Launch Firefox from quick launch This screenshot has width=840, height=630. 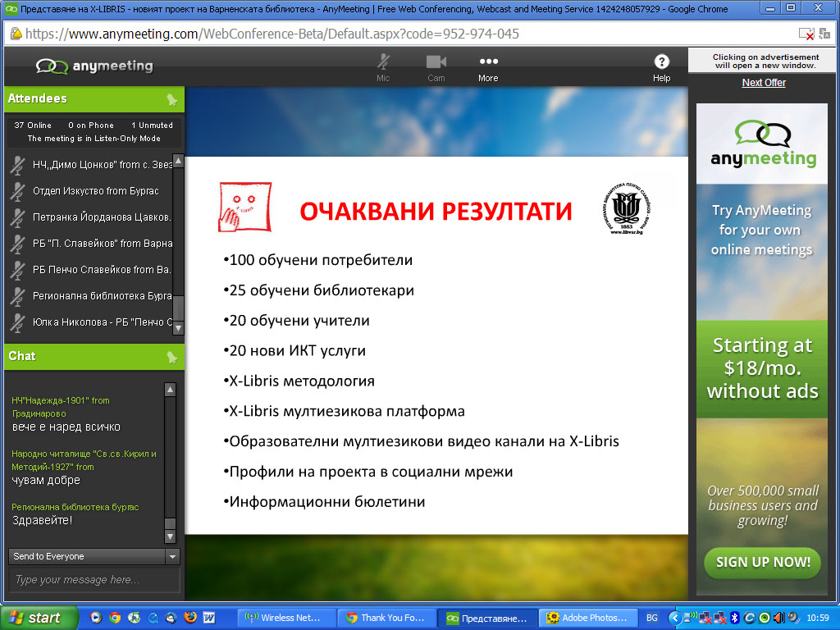point(190,618)
